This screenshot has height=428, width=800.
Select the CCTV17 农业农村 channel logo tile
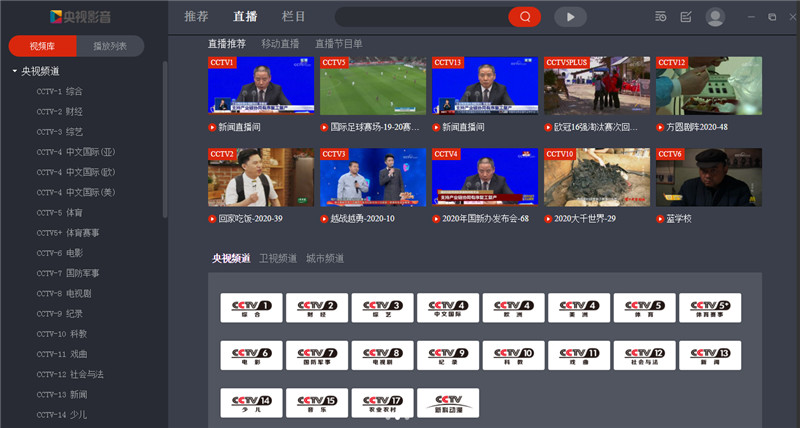[x=382, y=403]
